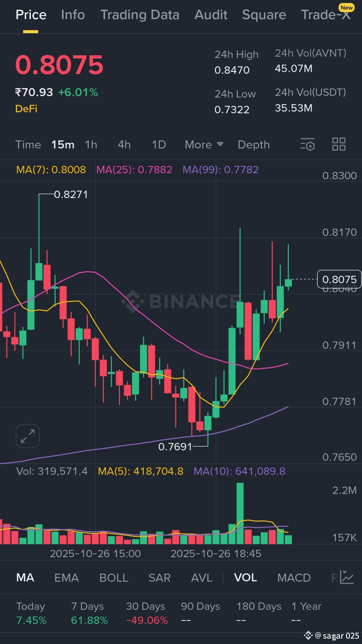Tap the large red 0.8075 price
362x644 pixels.
pos(59,65)
